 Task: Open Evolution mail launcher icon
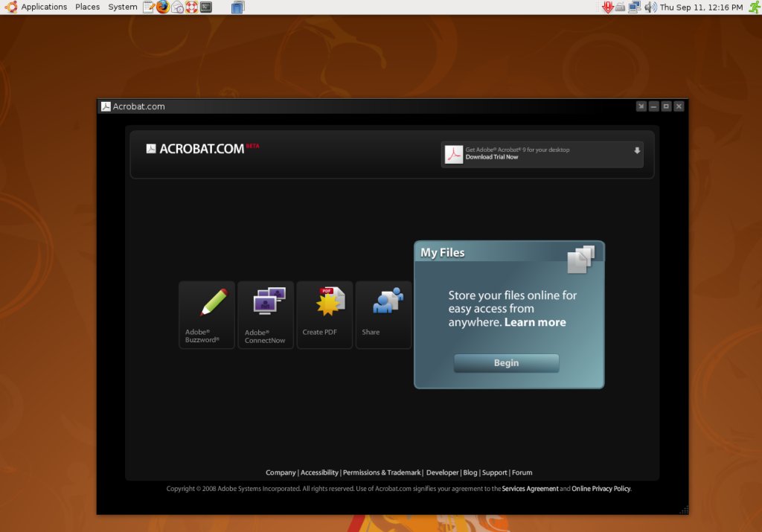click(177, 7)
